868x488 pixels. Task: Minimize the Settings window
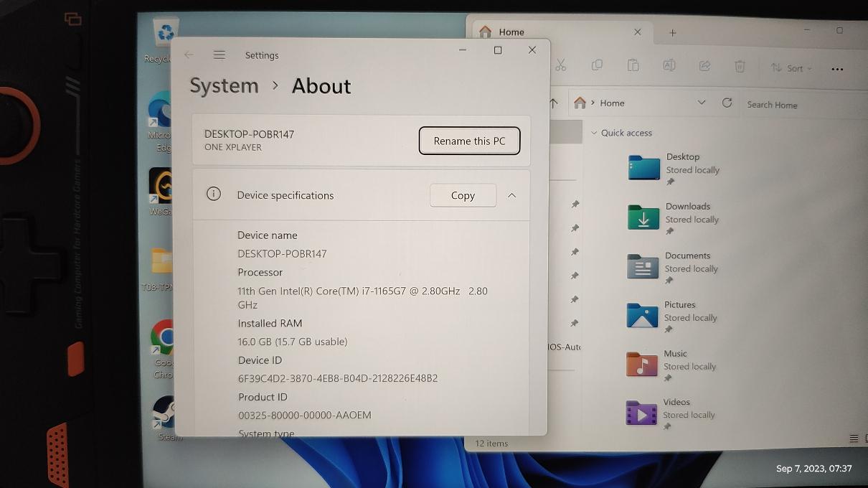click(x=463, y=50)
